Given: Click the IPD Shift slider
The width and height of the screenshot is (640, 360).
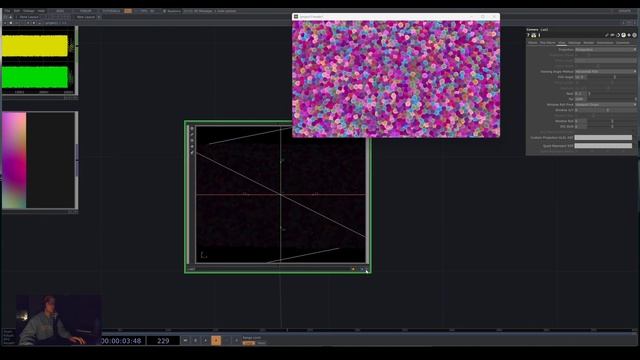Looking at the screenshot, I should [x=611, y=126].
